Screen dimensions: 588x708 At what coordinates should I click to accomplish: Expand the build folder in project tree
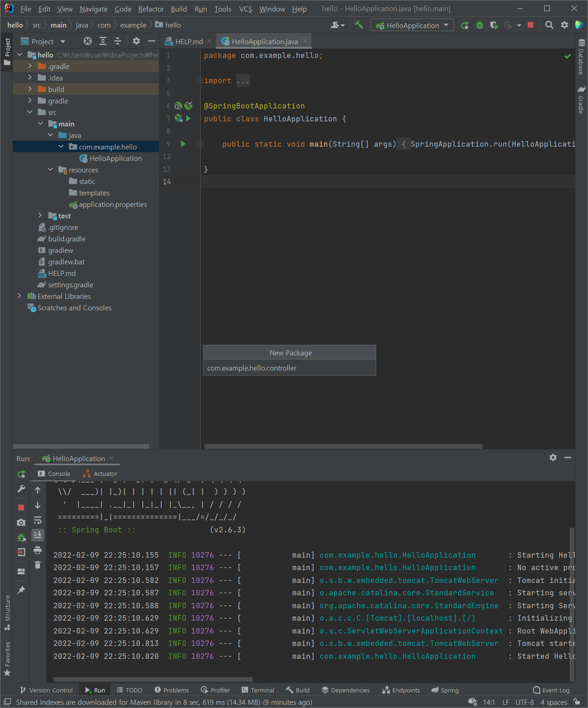click(30, 89)
